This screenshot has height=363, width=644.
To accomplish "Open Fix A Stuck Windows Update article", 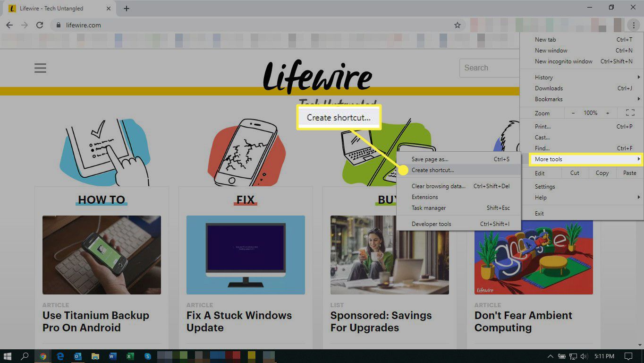I will click(x=239, y=321).
